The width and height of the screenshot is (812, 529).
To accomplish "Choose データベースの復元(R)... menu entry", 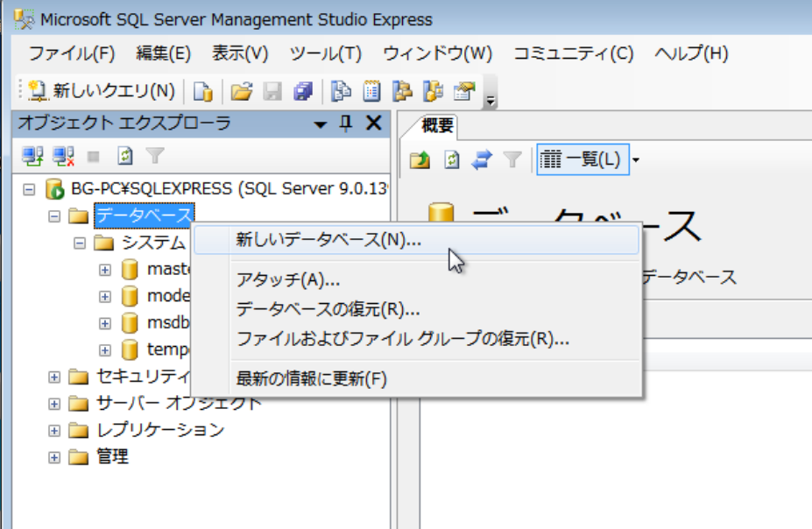I will pos(416,309).
